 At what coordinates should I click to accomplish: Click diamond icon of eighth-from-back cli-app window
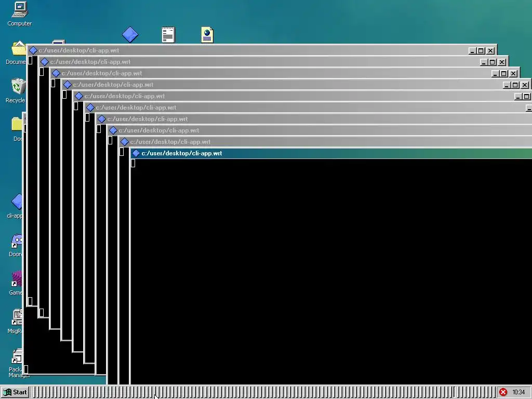[x=113, y=130]
